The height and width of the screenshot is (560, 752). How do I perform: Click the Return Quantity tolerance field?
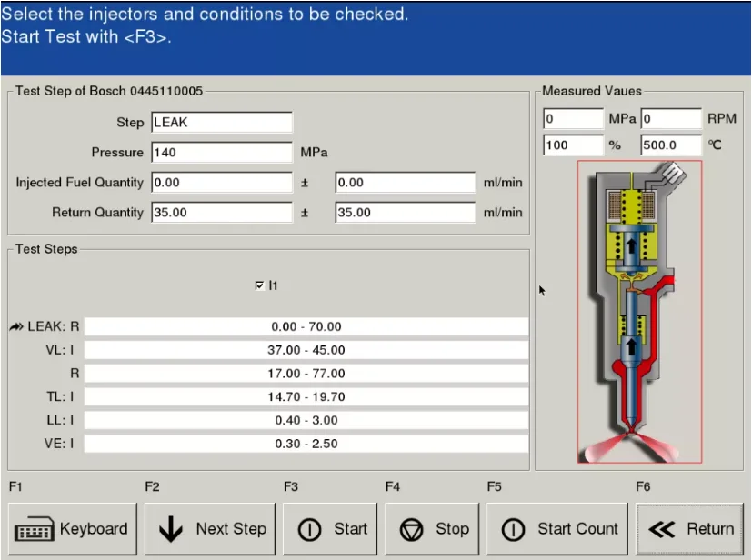pyautogui.click(x=405, y=213)
